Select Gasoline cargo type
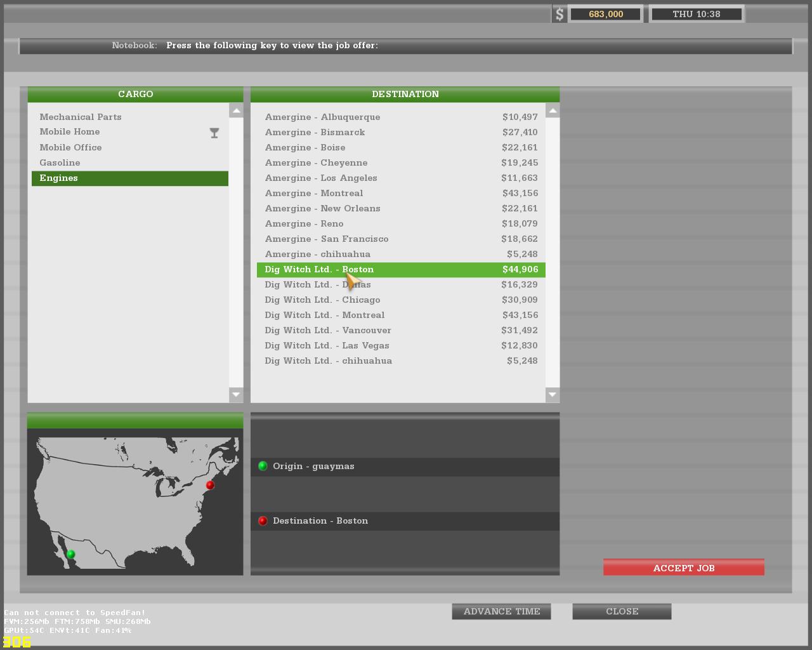 [60, 162]
